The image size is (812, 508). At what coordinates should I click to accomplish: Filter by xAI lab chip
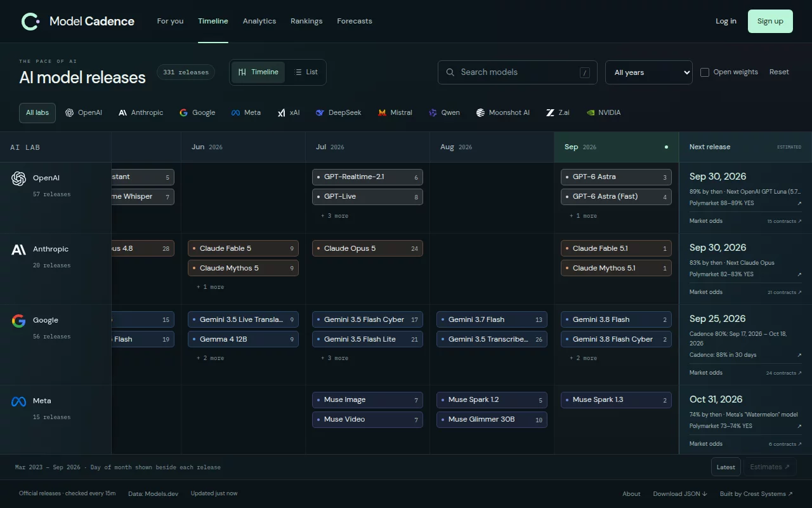(x=289, y=112)
